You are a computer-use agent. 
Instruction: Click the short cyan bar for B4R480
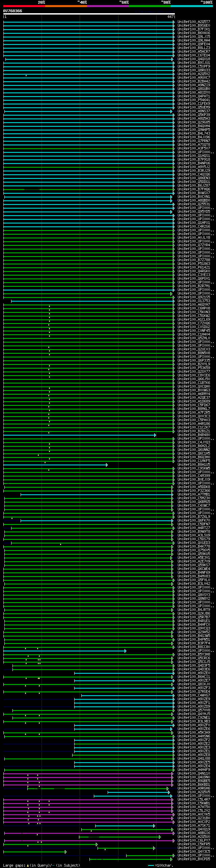tap(80, 435)
